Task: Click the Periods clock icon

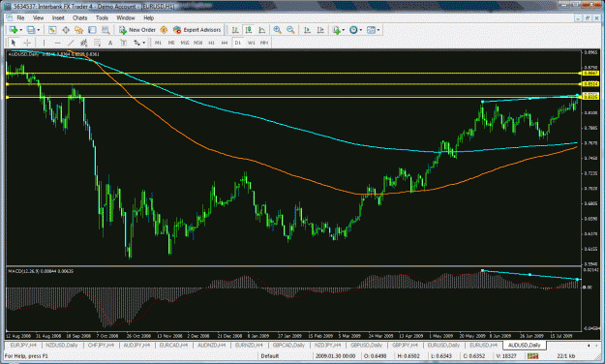Action: click(x=353, y=30)
